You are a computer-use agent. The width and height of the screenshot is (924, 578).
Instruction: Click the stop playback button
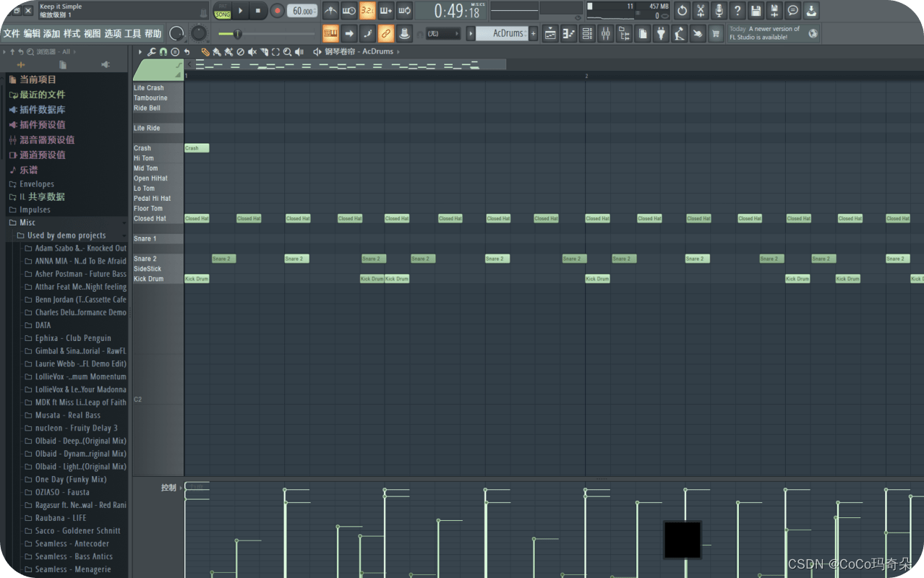click(x=258, y=11)
